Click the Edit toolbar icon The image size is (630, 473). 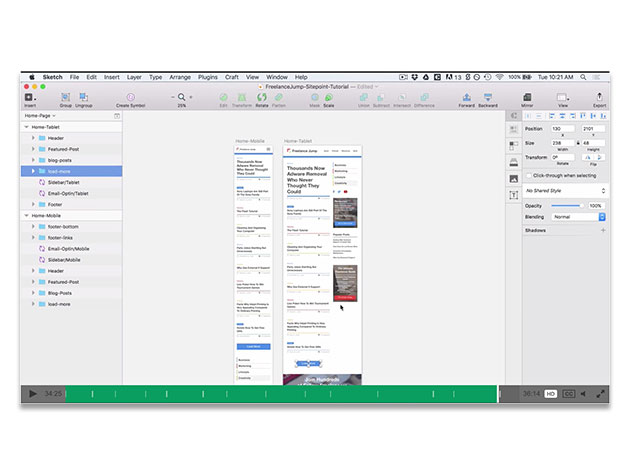(223, 97)
